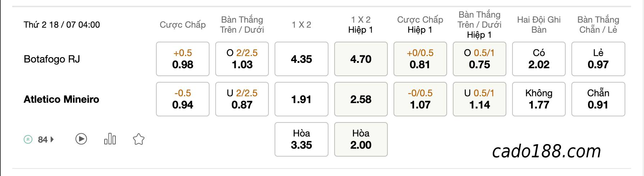Screen dimensions: 644x176
Task: Choose first-half Hòa draw at 2.00
Action: click(361, 139)
